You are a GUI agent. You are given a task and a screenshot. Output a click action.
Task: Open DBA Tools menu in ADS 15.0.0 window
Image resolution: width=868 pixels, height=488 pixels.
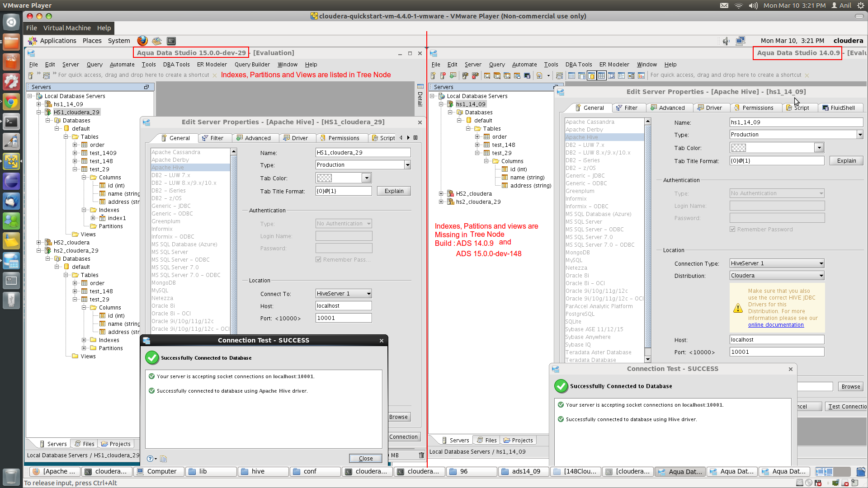click(x=176, y=65)
